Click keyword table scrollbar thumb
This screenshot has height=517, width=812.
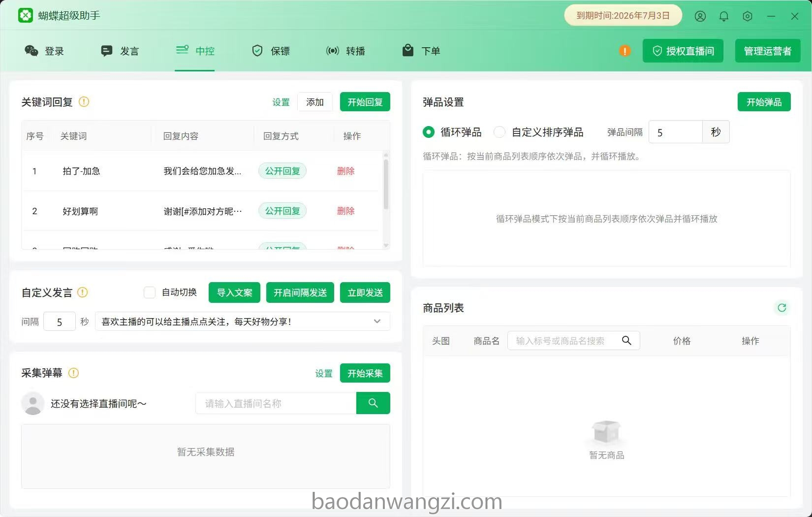(x=386, y=183)
